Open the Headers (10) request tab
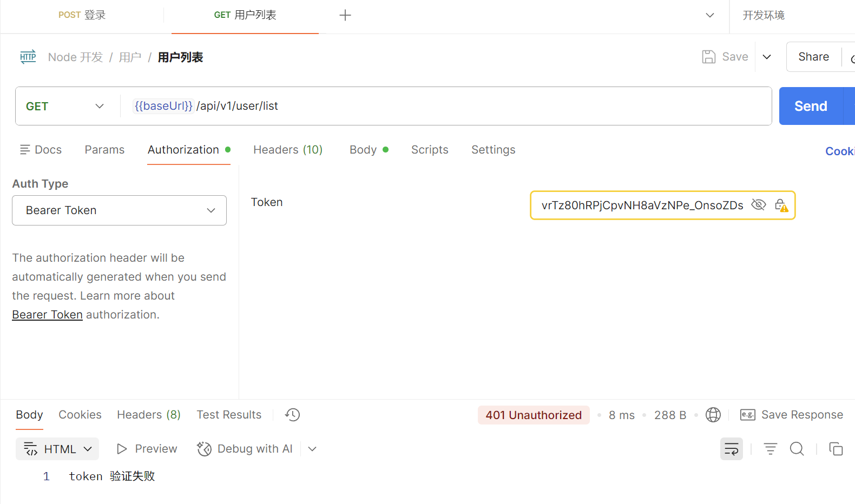Screen dimensions: 855x504 click(288, 150)
